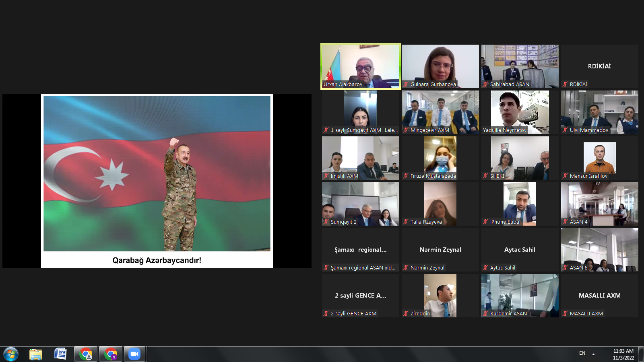Click muted mic icon on Mingəçevir AXM tile
Screen dimensions: 644x362
(x=406, y=130)
